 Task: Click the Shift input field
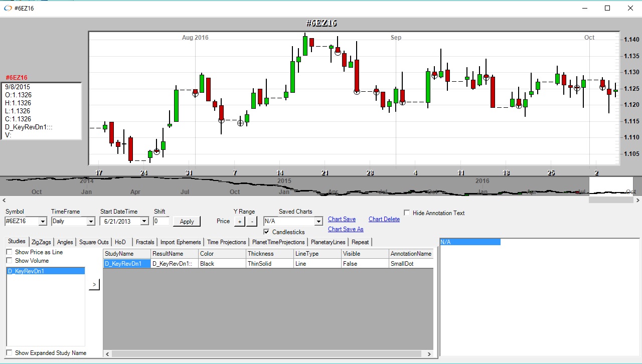(x=161, y=221)
